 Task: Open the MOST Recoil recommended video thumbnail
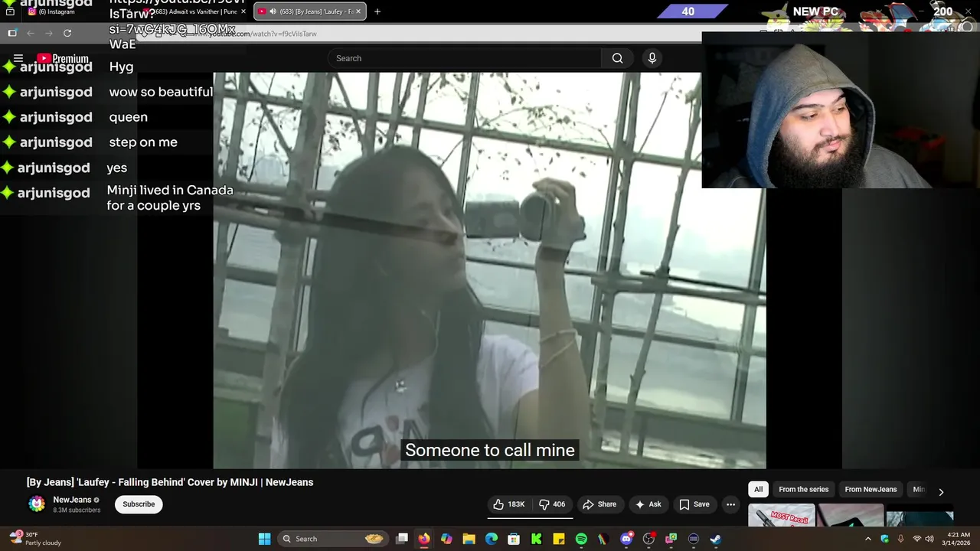coord(781,517)
